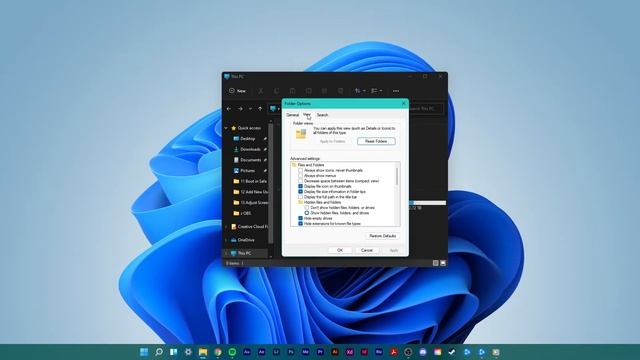Open Adobe Acrobat from the taskbar
Screen dimensions: 640x360
(x=393, y=352)
